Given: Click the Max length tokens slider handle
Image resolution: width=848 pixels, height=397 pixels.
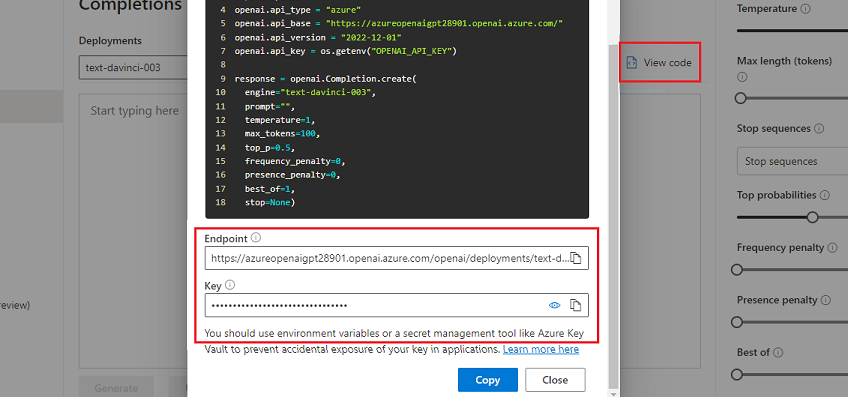Looking at the screenshot, I should [741, 98].
